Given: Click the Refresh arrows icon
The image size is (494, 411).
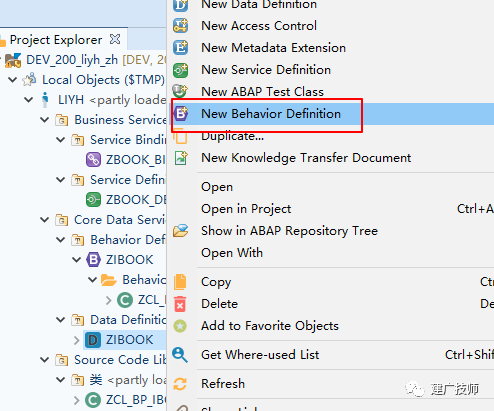Looking at the screenshot, I should tap(180, 384).
